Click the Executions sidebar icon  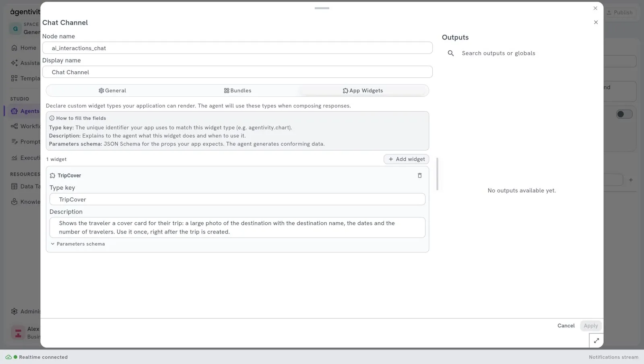point(14,158)
